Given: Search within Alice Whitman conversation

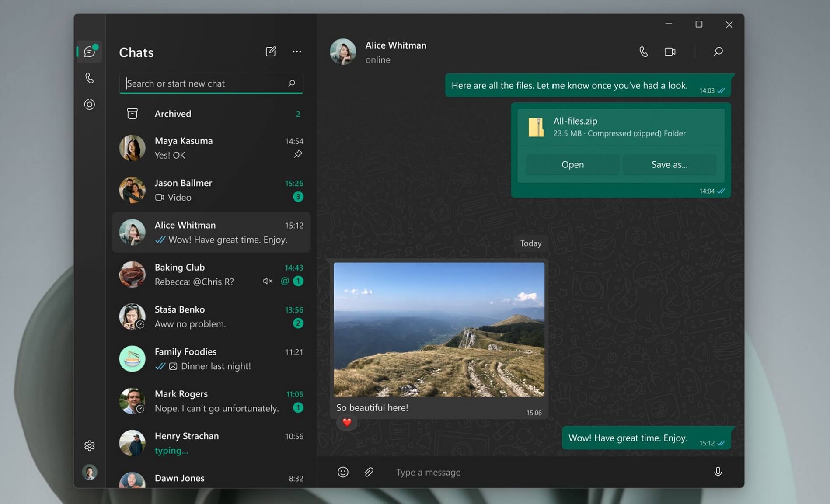Looking at the screenshot, I should pyautogui.click(x=718, y=52).
